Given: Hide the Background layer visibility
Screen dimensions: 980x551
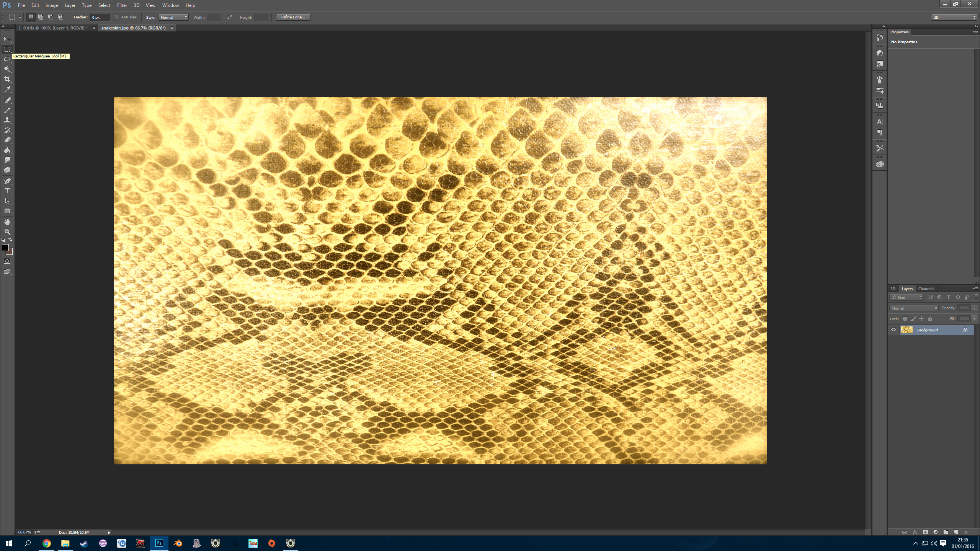Looking at the screenshot, I should (x=893, y=330).
